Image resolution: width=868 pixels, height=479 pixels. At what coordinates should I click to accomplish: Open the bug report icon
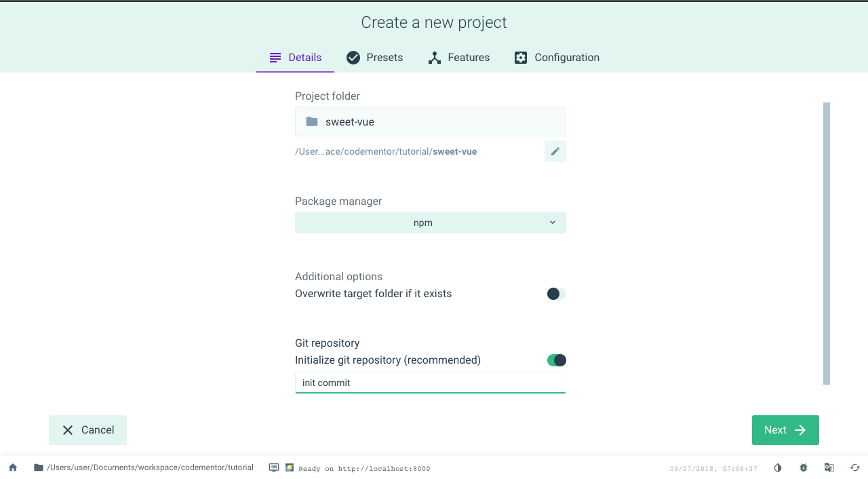click(803, 467)
